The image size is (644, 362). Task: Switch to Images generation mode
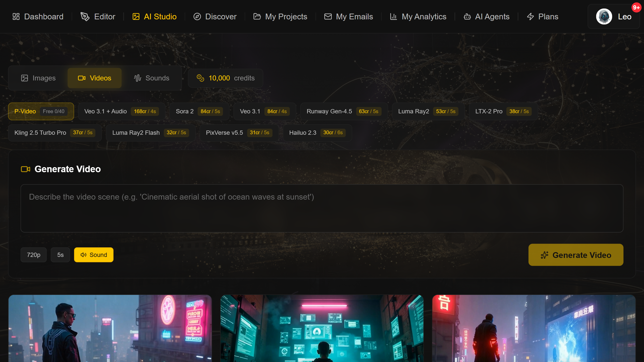pyautogui.click(x=38, y=78)
